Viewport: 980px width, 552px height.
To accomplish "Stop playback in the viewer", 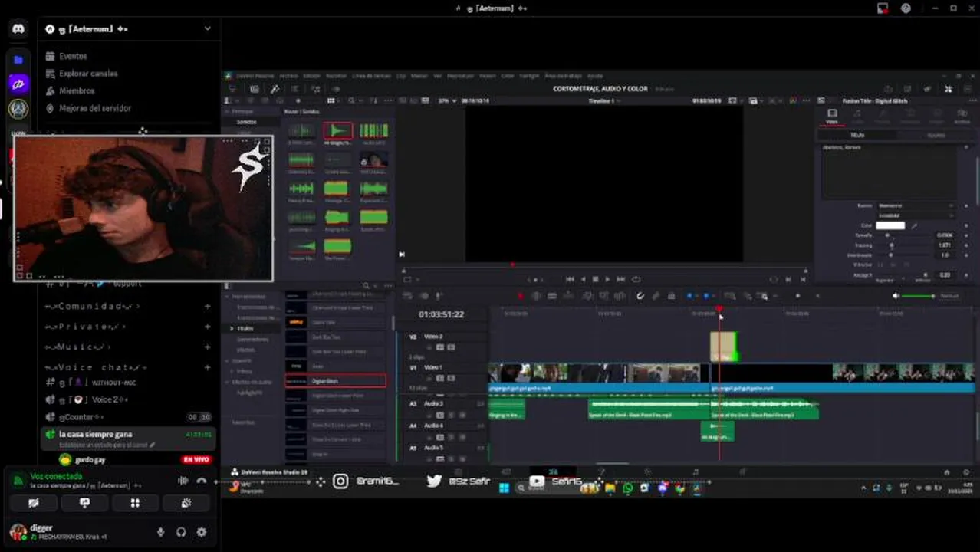I will (x=595, y=279).
